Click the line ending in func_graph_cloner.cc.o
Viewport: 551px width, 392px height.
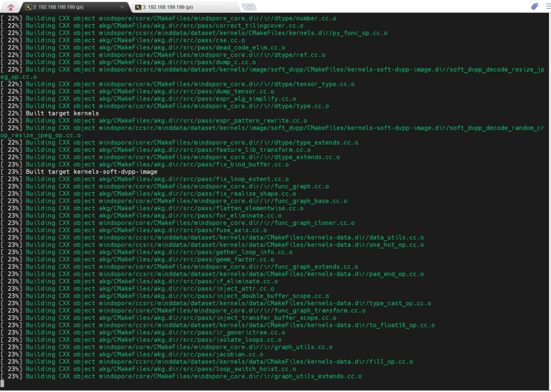point(177,223)
